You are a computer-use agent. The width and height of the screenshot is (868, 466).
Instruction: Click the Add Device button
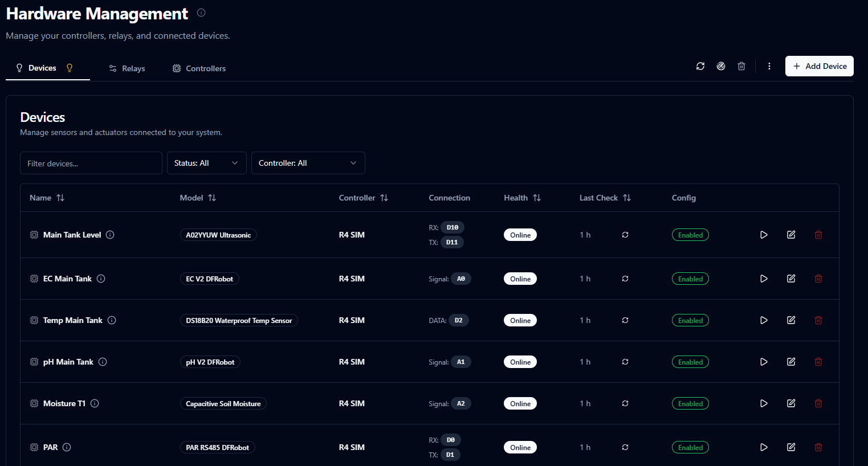[819, 66]
